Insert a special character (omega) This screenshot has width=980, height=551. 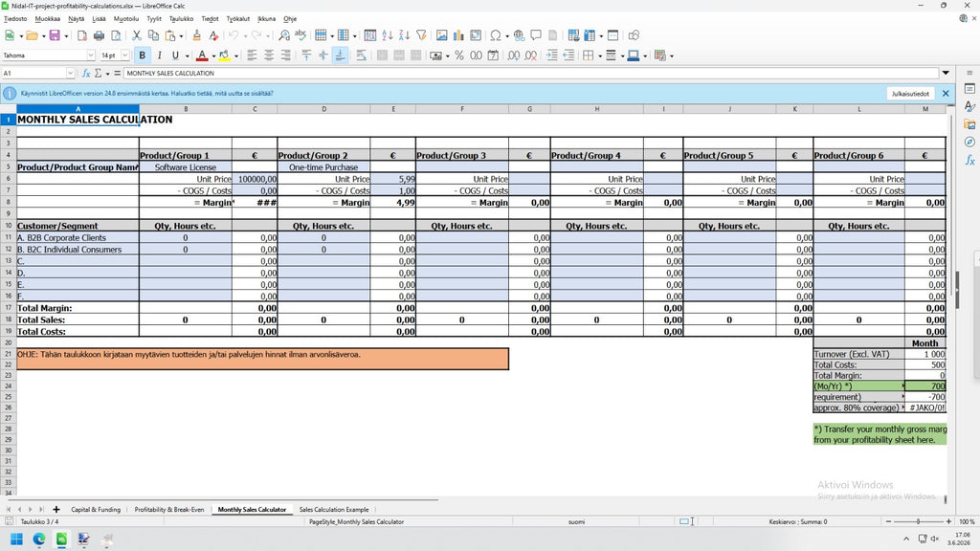(496, 35)
